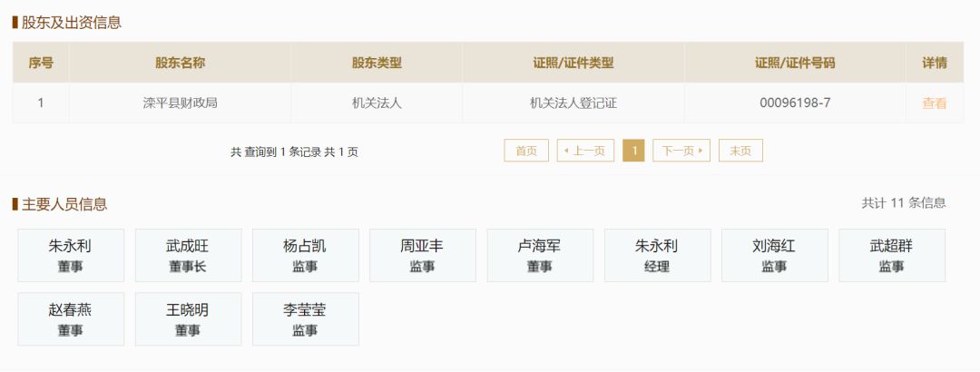The image size is (980, 372).
Task: Select page number 1 in pagination
Action: point(633,151)
